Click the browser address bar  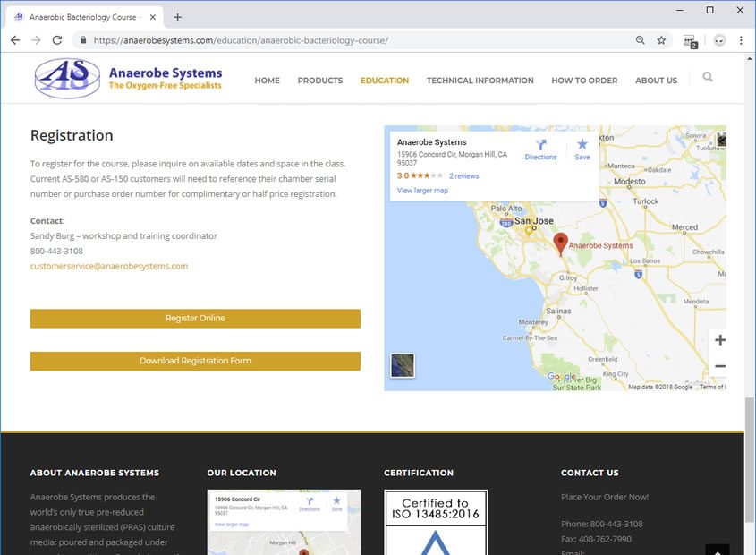(358, 40)
